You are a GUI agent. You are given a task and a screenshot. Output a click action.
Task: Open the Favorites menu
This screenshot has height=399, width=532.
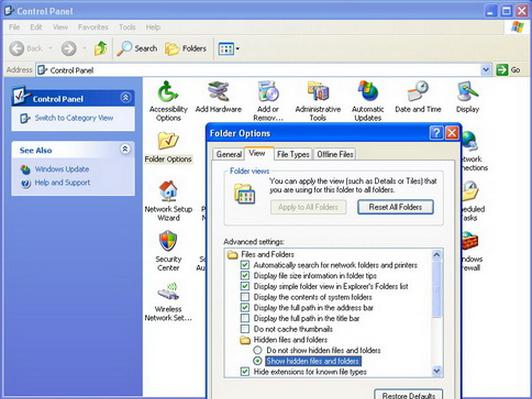tap(93, 27)
